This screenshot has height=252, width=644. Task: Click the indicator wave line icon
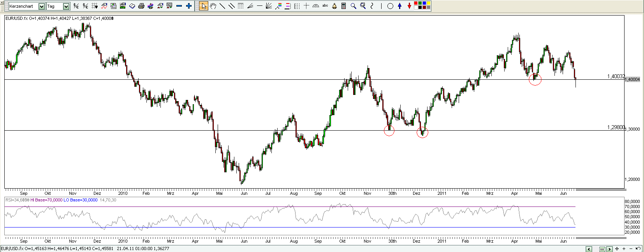104,6
